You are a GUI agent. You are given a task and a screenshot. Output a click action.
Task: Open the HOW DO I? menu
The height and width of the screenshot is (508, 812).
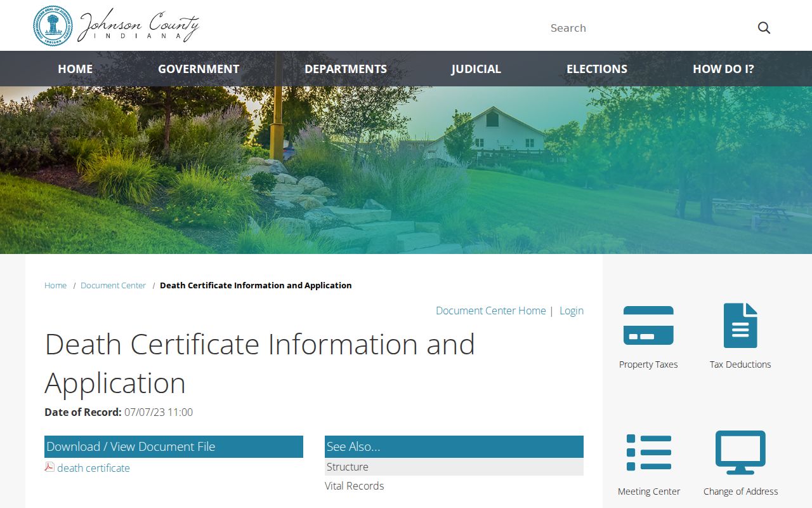723,69
